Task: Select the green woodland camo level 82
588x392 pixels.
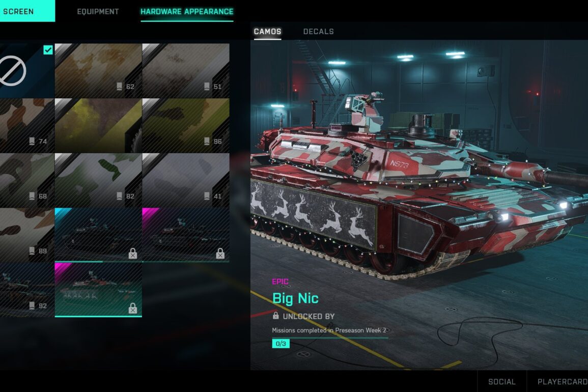Action: pyautogui.click(x=98, y=180)
